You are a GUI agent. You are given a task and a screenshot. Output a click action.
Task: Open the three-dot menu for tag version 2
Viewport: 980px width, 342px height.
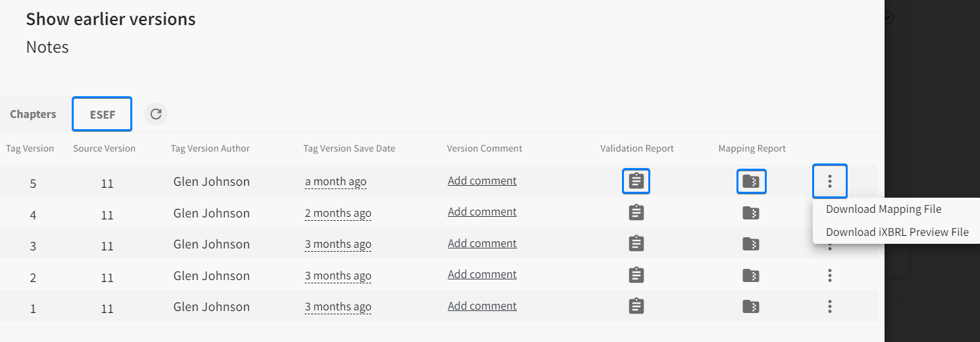[830, 275]
